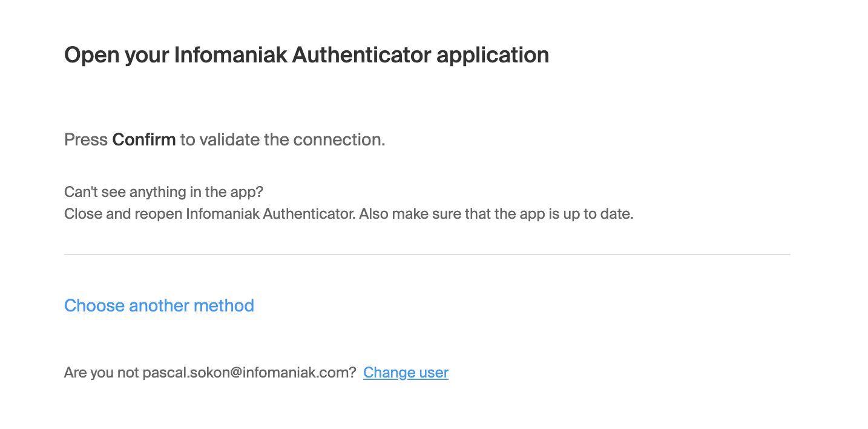Click the word Authenticator in the heading

(361, 55)
